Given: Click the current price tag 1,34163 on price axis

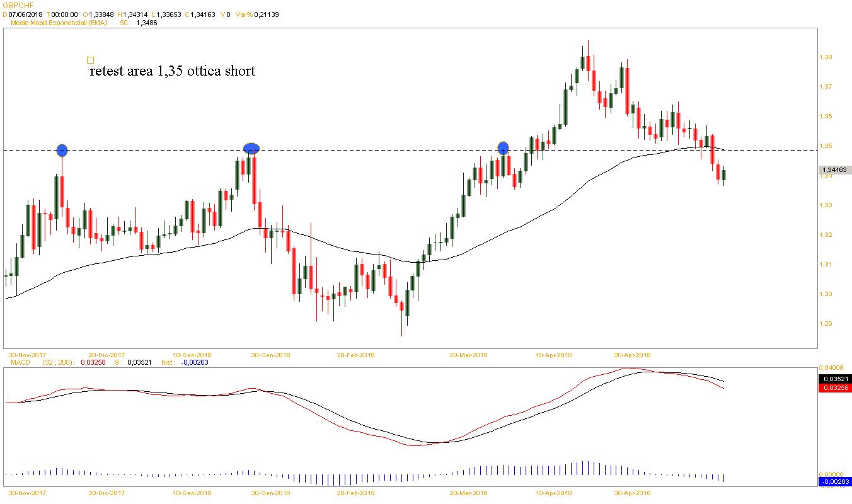Looking at the screenshot, I should tap(834, 170).
